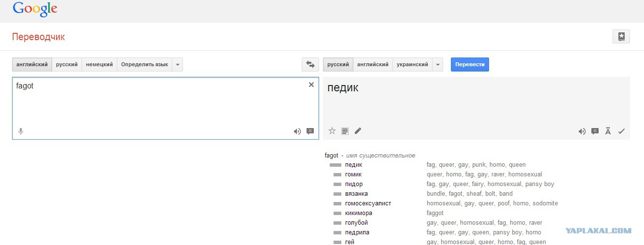The width and height of the screenshot is (644, 245).
Task: Expand the target language dropdown arrow
Action: (437, 64)
